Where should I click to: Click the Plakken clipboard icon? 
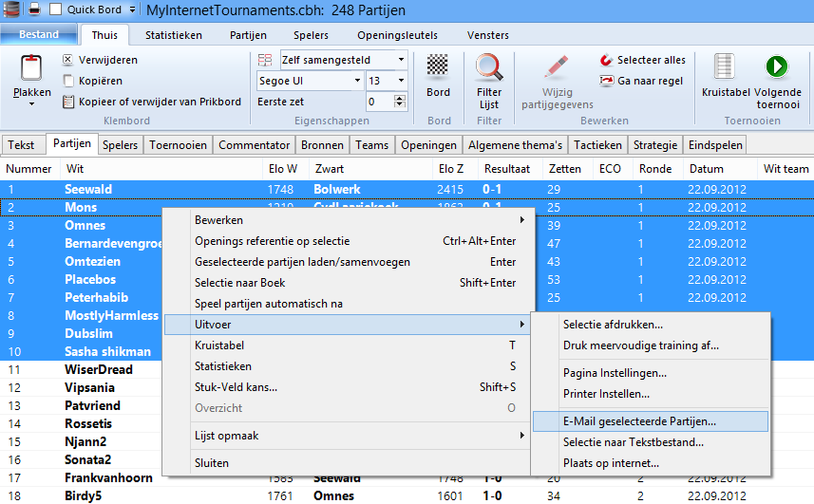pos(31,67)
